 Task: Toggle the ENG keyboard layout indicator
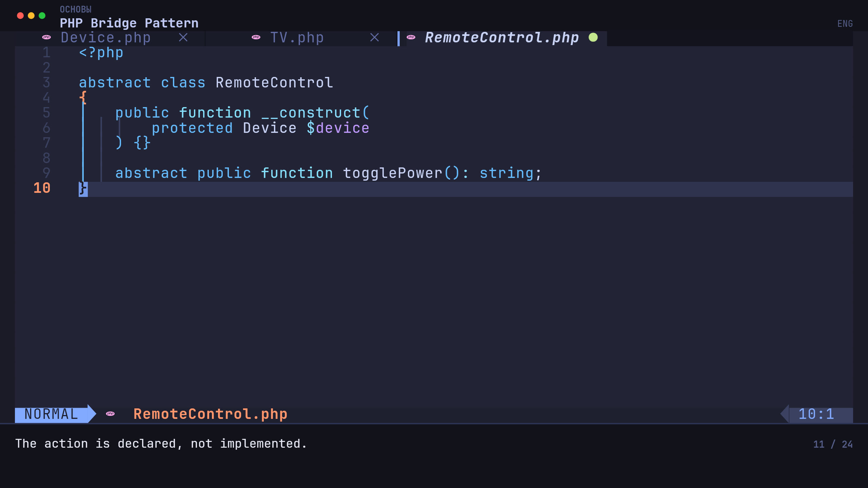[x=845, y=24]
